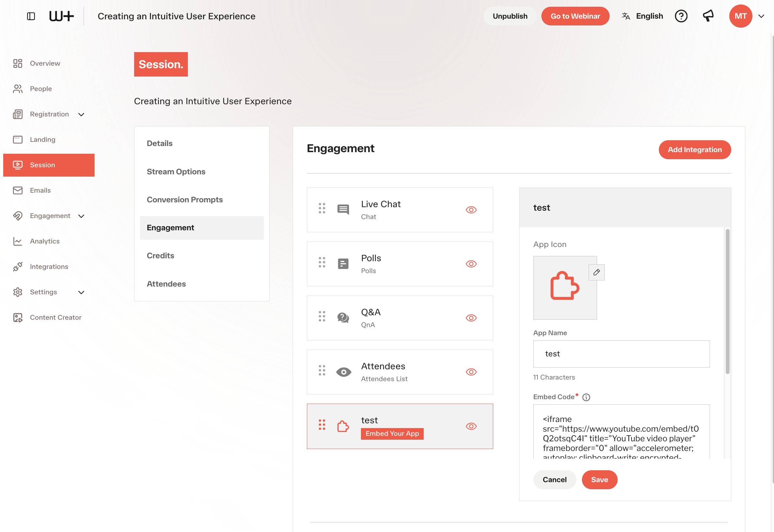Image resolution: width=774 pixels, height=532 pixels.
Task: Click the People sidebar icon
Action: tap(18, 89)
